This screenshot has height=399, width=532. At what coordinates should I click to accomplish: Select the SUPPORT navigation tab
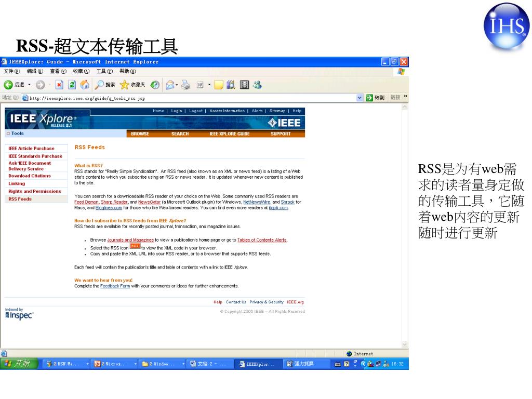point(281,134)
